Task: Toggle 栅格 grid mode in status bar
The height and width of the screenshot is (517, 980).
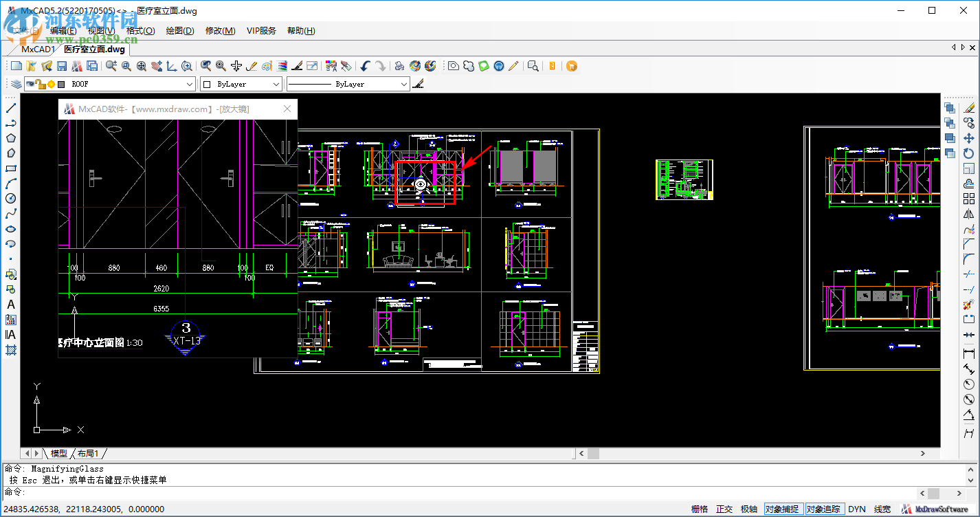Action: tap(700, 509)
